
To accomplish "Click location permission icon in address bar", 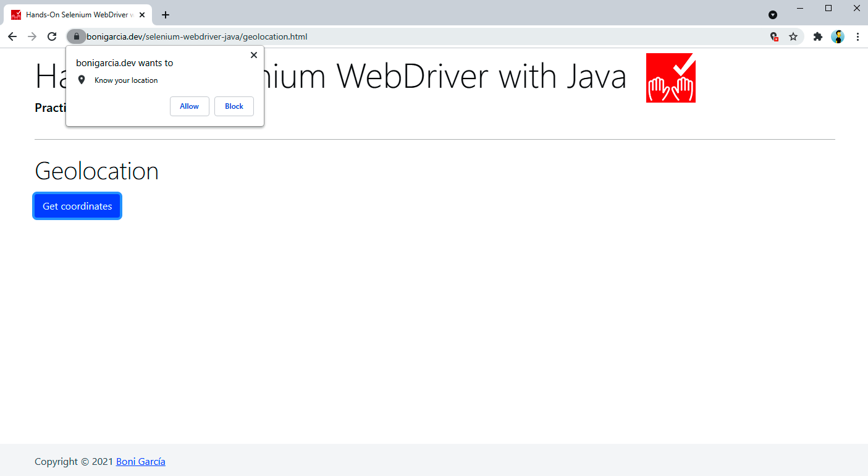I will pyautogui.click(x=774, y=36).
